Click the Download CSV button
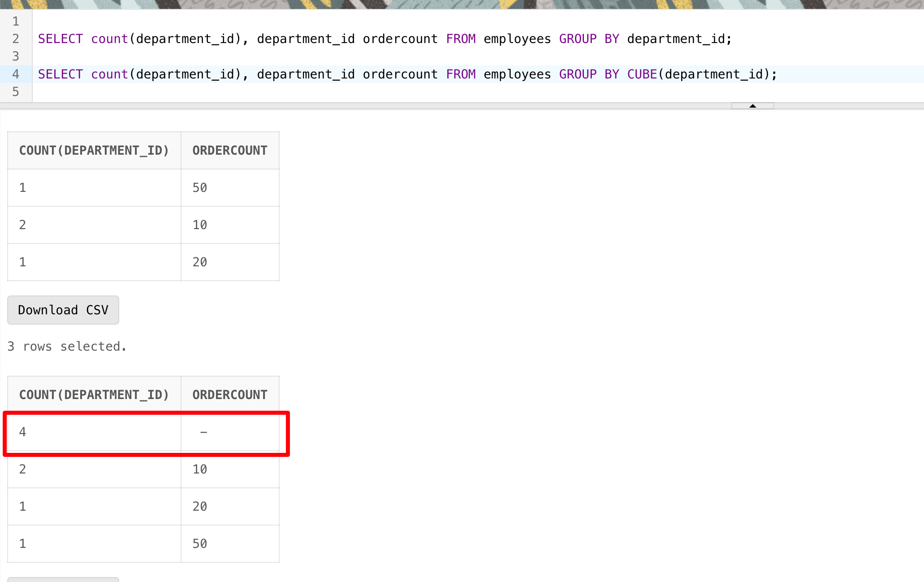The width and height of the screenshot is (924, 582). coord(63,310)
